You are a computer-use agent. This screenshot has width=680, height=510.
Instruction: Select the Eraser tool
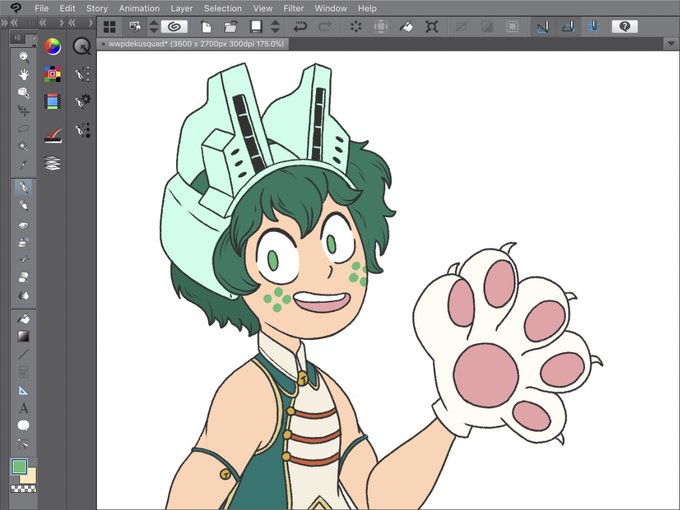(23, 277)
